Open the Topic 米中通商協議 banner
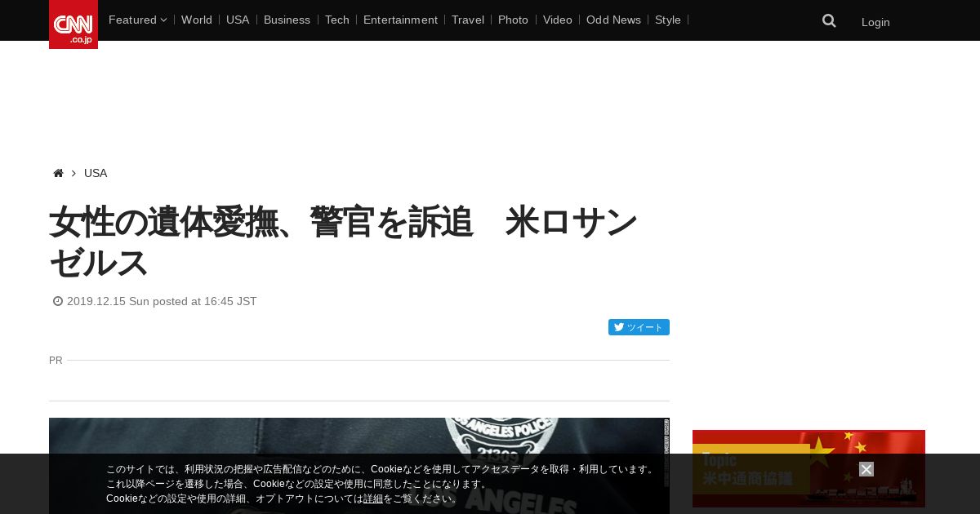The width and height of the screenshot is (980, 514). coord(808,468)
